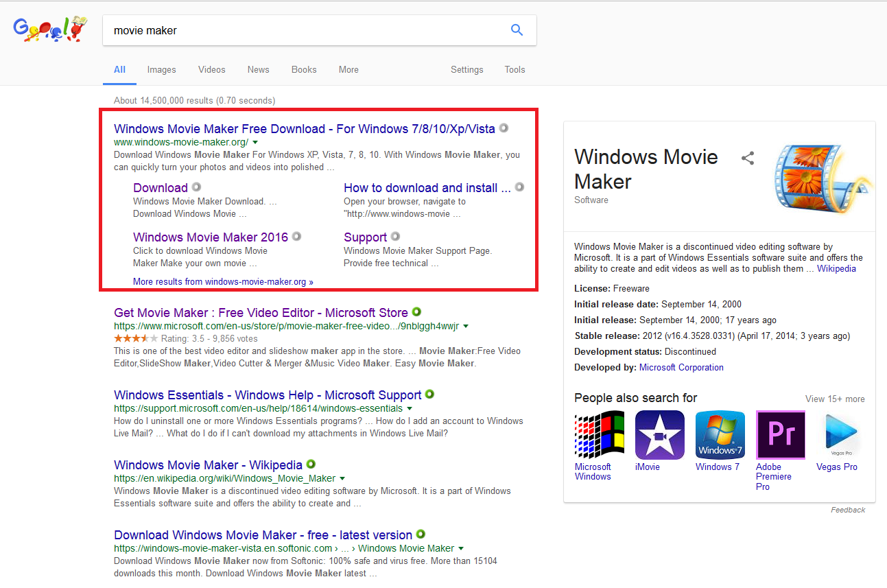This screenshot has width=887, height=588.
Task: Switch to the Videos search tab
Action: click(x=211, y=69)
